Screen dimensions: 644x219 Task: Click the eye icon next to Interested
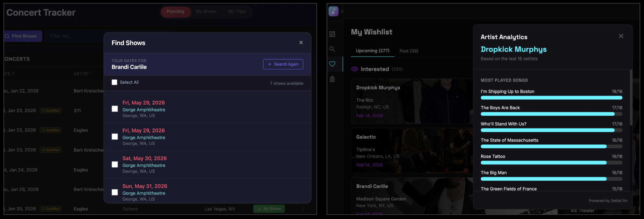tap(354, 69)
